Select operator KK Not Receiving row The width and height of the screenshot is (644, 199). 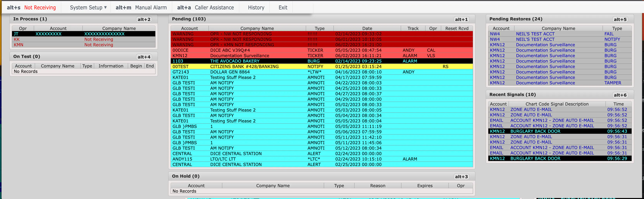[84, 39]
